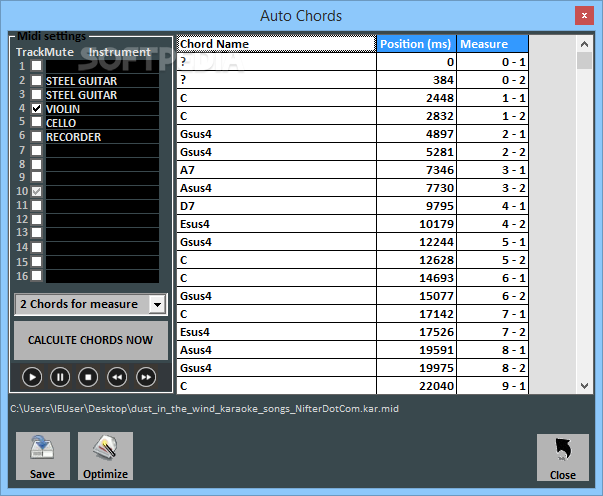Select track 2 STEEL GUITAR instrument field
The width and height of the screenshot is (603, 496).
coord(102,81)
